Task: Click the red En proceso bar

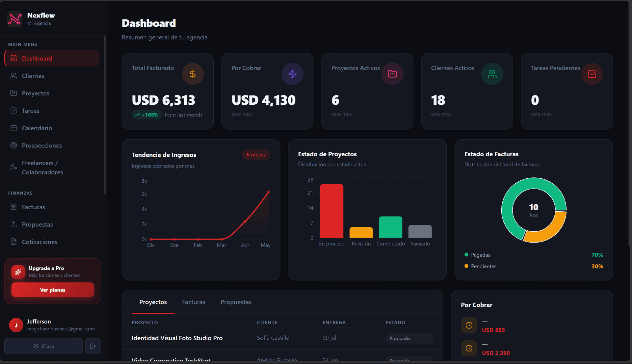Action: click(331, 211)
